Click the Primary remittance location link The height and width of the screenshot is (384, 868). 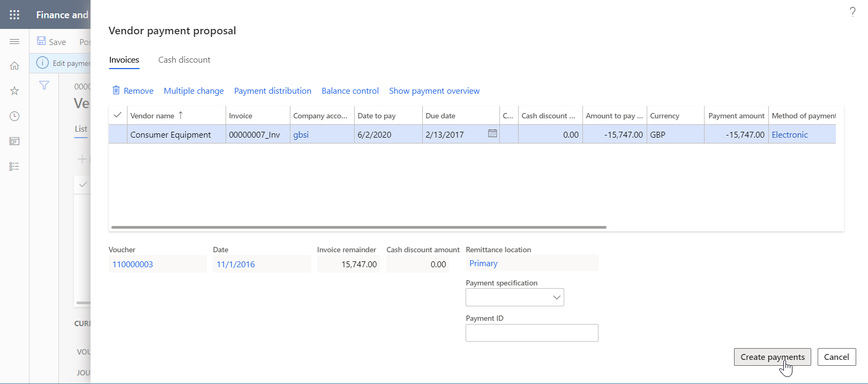click(x=483, y=263)
